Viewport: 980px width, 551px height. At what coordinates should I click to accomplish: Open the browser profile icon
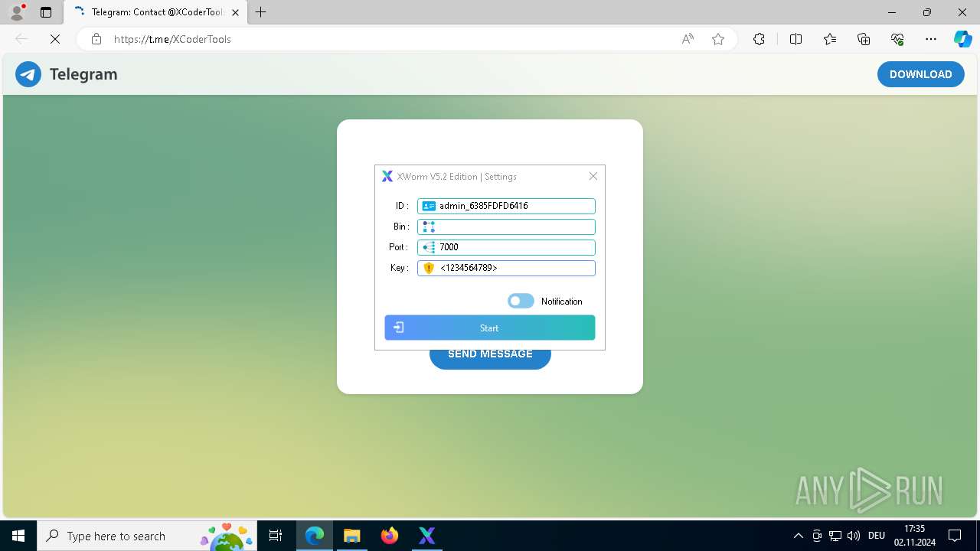click(17, 12)
